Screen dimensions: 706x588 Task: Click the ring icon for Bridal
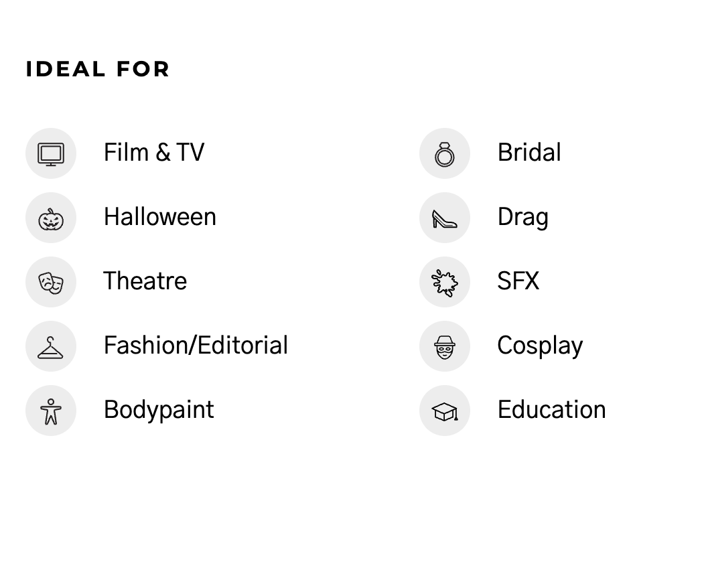445,153
